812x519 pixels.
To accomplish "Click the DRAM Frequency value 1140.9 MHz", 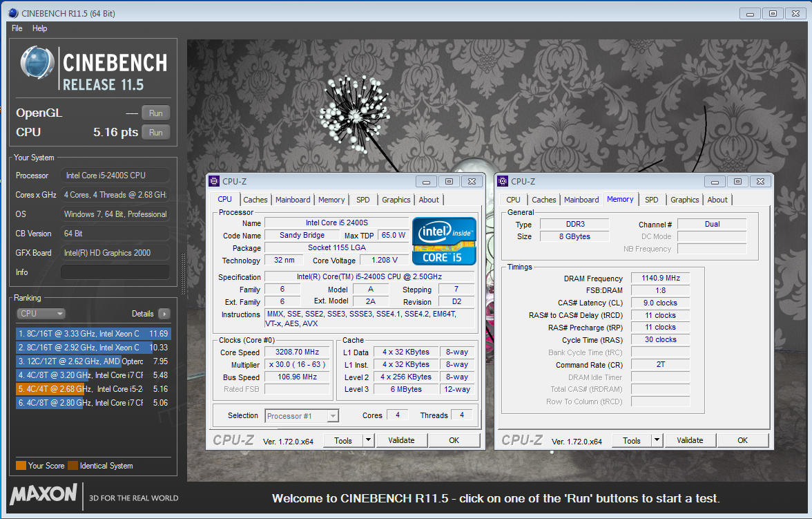I will pyautogui.click(x=660, y=278).
